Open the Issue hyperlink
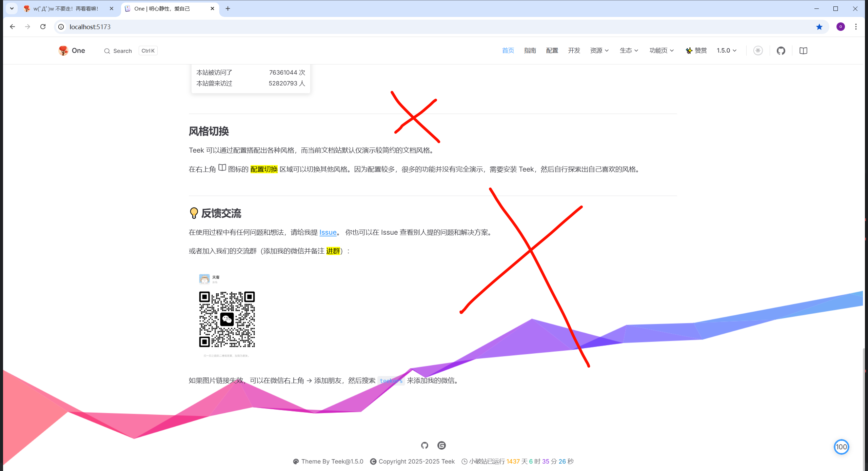Viewport: 868px width, 471px height. coord(328,232)
